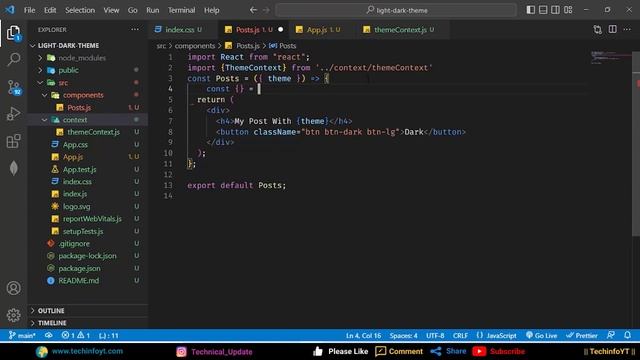
Task: Open the Terminal menu
Action: click(181, 10)
